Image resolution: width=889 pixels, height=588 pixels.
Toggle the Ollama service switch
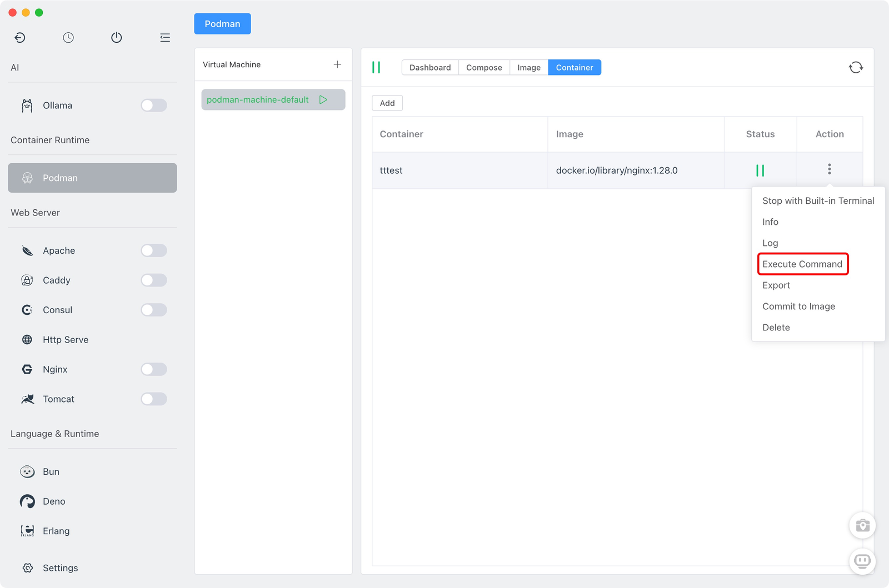tap(154, 105)
